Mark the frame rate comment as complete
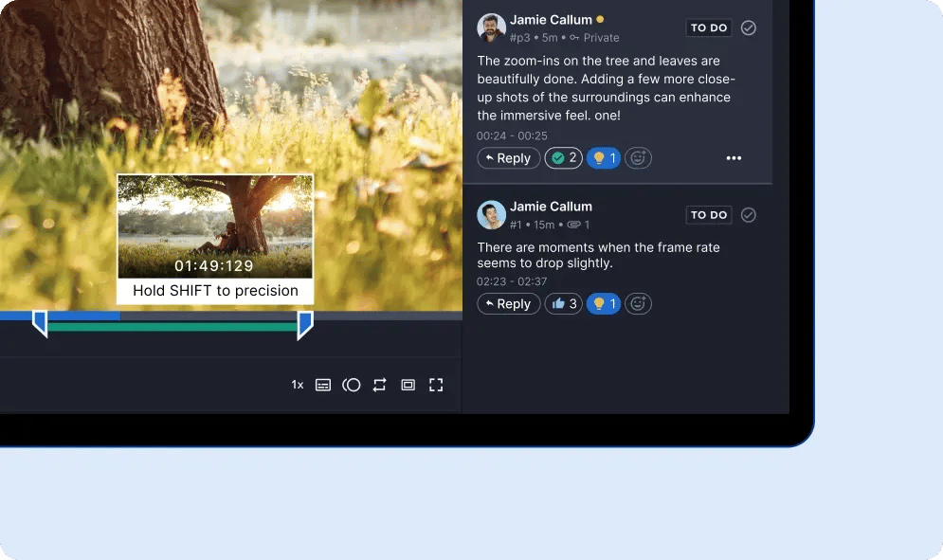943x560 pixels. (x=749, y=215)
